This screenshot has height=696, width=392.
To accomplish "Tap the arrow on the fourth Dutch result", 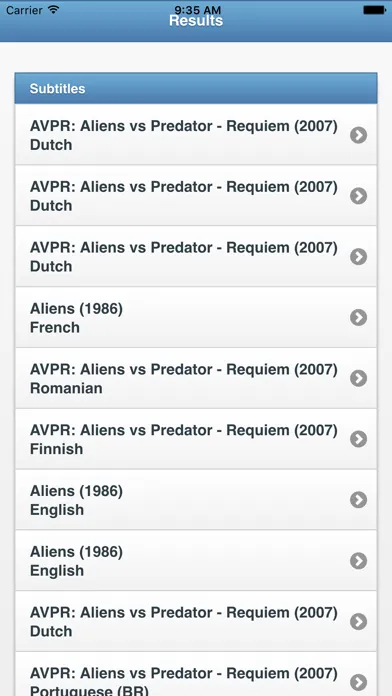I will 358,621.
